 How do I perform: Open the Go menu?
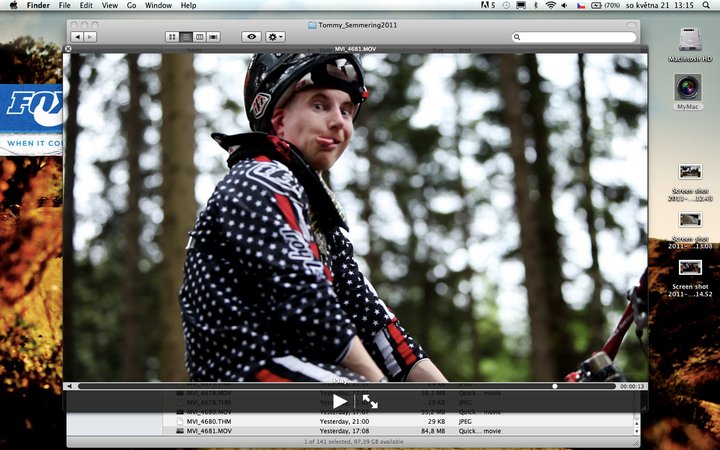click(131, 6)
